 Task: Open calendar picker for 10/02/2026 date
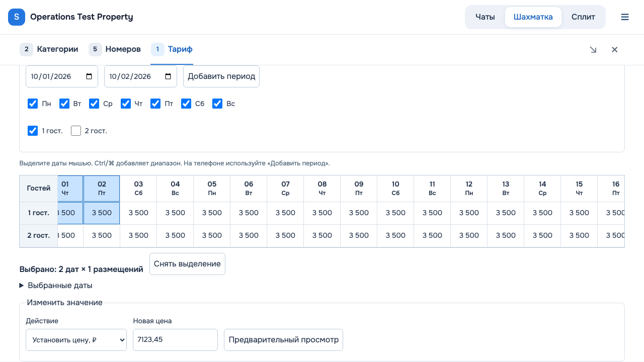pyautogui.click(x=168, y=76)
